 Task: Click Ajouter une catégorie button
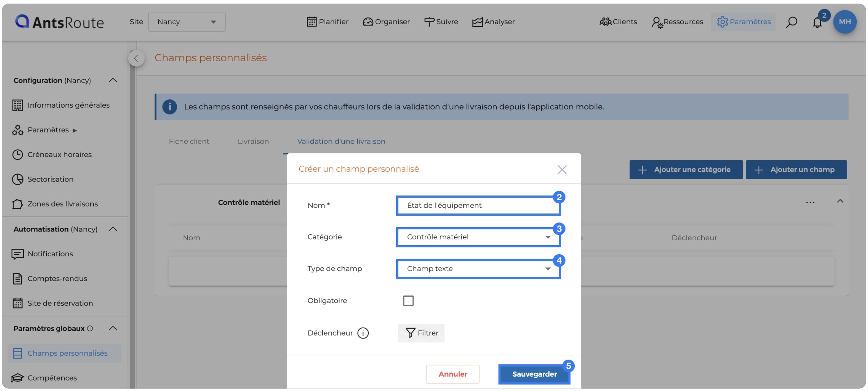coord(686,170)
